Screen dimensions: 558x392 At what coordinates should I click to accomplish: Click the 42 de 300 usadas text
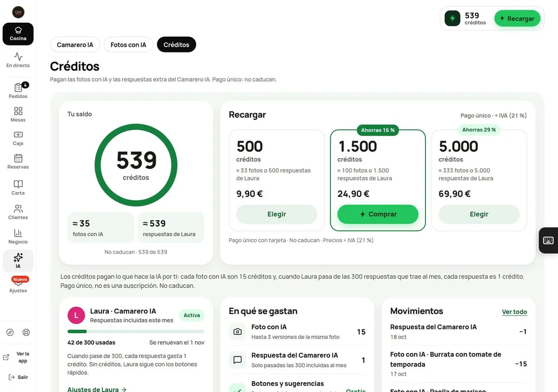click(92, 342)
